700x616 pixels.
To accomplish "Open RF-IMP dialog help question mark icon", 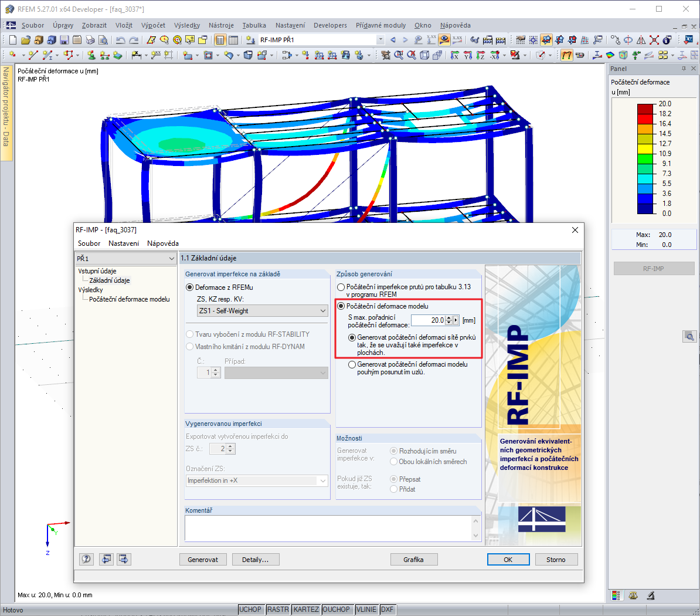I will click(86, 559).
